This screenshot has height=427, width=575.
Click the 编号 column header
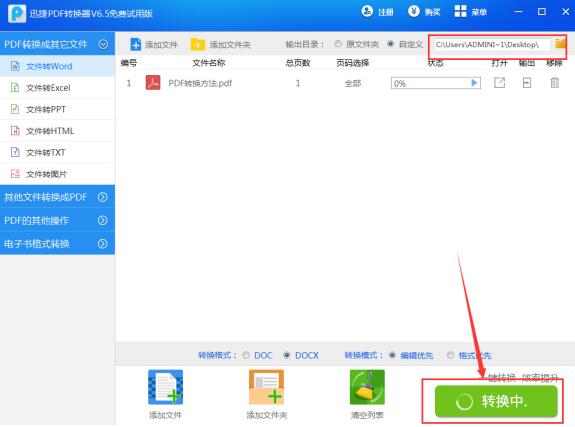tap(129, 63)
